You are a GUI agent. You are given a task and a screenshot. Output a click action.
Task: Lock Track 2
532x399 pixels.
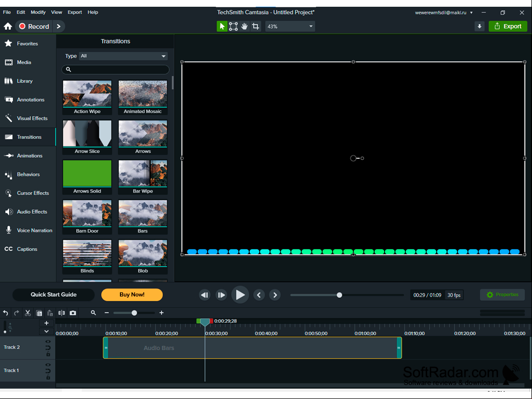[x=48, y=354]
